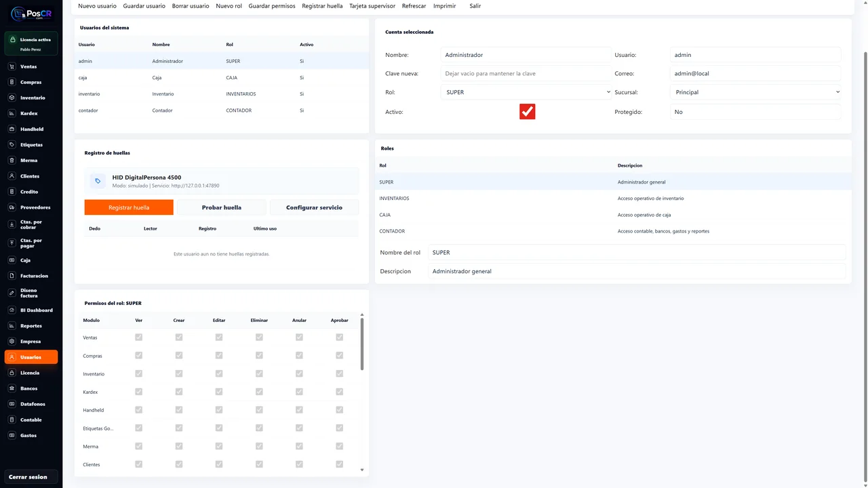Click Nuevo usuario in top menu

tap(97, 5)
